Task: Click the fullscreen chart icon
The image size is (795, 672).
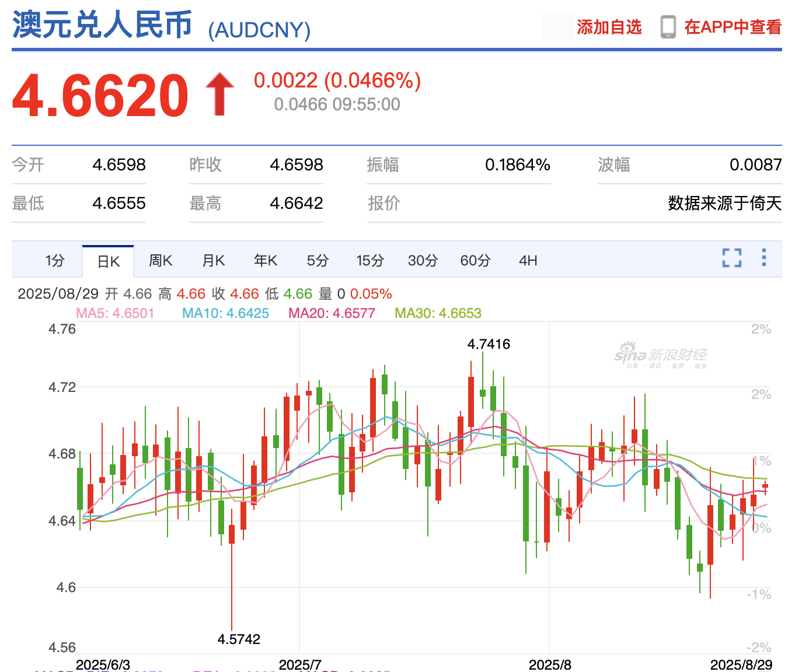Action: (x=731, y=258)
